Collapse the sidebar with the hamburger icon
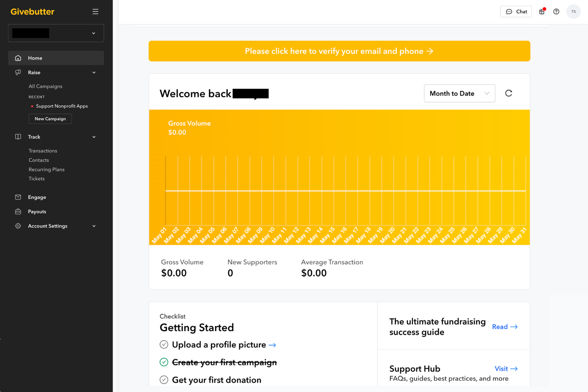This screenshot has width=588, height=392. tap(95, 12)
